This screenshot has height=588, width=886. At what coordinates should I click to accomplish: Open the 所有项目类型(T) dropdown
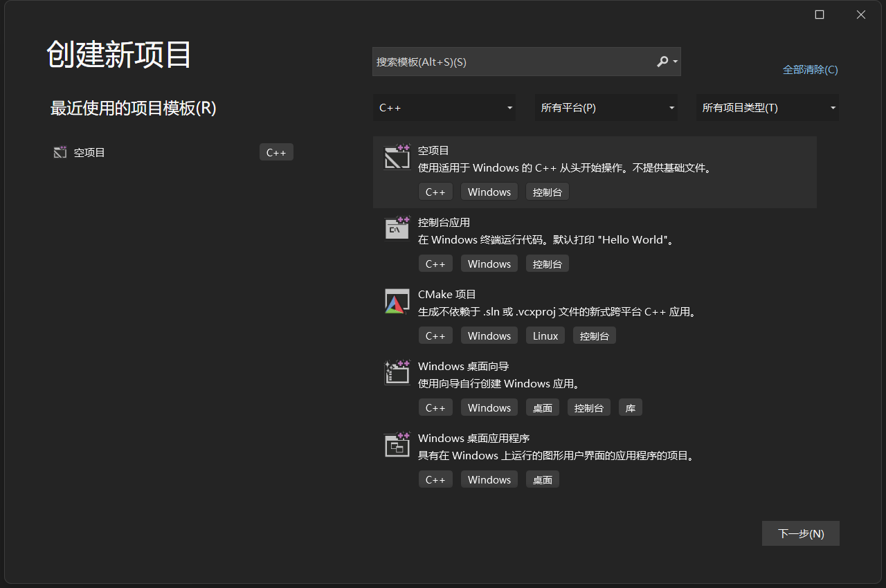(768, 108)
